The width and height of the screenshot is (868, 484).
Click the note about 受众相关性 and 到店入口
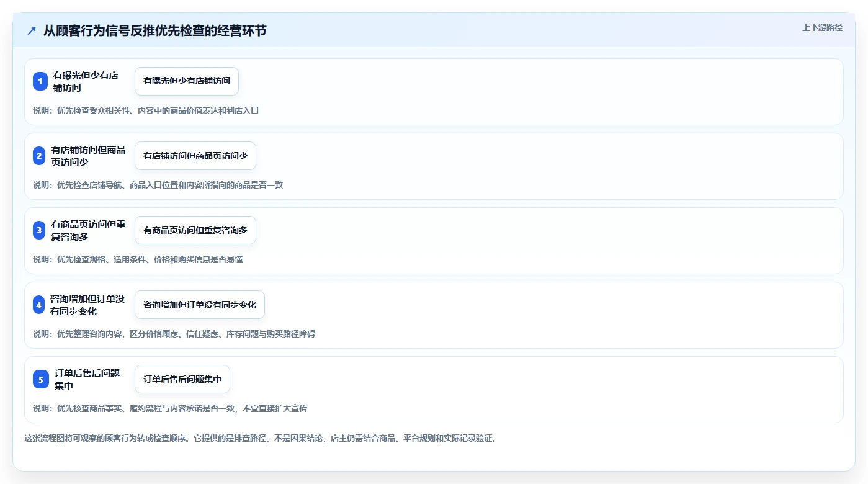(x=146, y=110)
